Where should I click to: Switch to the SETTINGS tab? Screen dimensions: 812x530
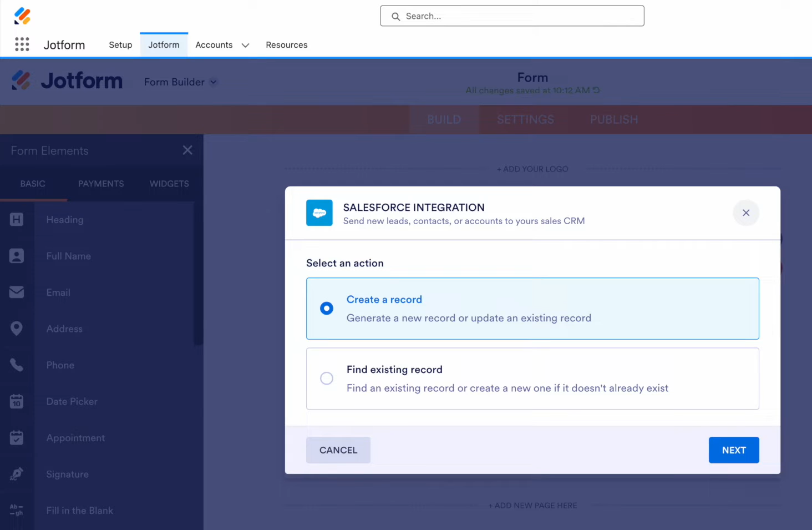(x=525, y=119)
